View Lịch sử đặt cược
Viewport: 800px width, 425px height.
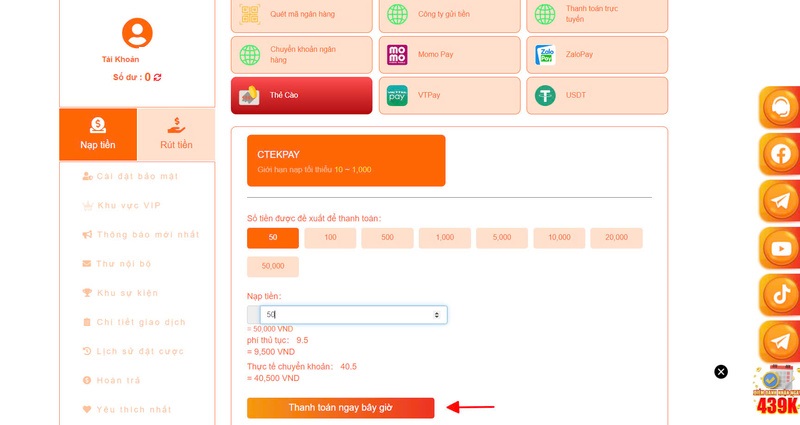133,351
